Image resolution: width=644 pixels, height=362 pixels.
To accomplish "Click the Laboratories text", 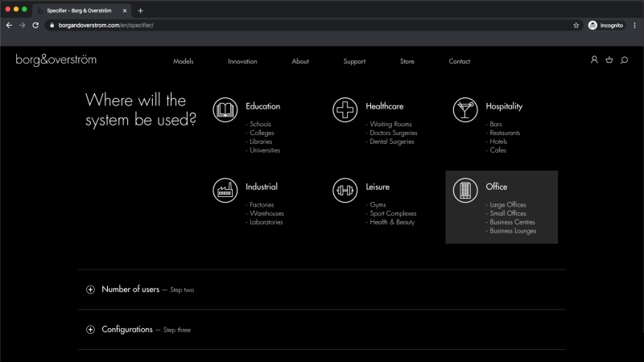I will pyautogui.click(x=266, y=222).
